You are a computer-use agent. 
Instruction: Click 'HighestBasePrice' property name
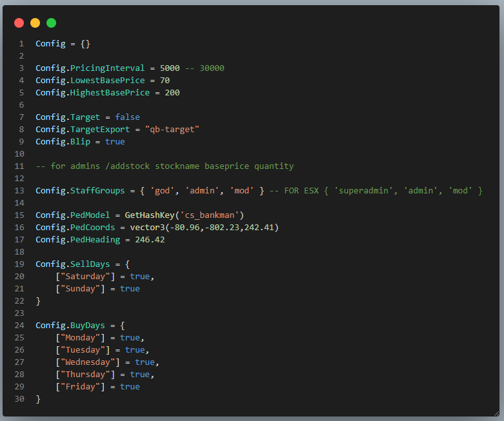pos(110,93)
